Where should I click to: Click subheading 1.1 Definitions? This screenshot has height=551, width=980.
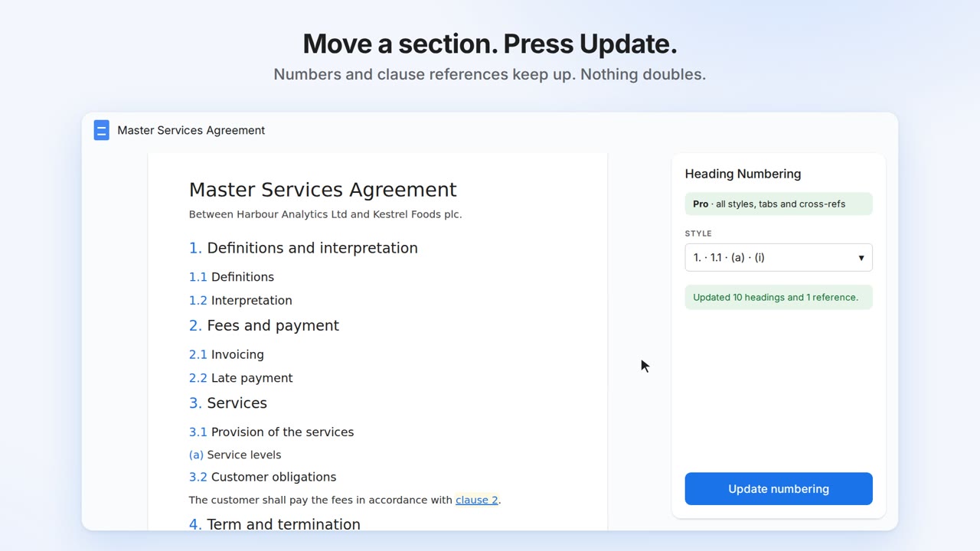click(231, 277)
